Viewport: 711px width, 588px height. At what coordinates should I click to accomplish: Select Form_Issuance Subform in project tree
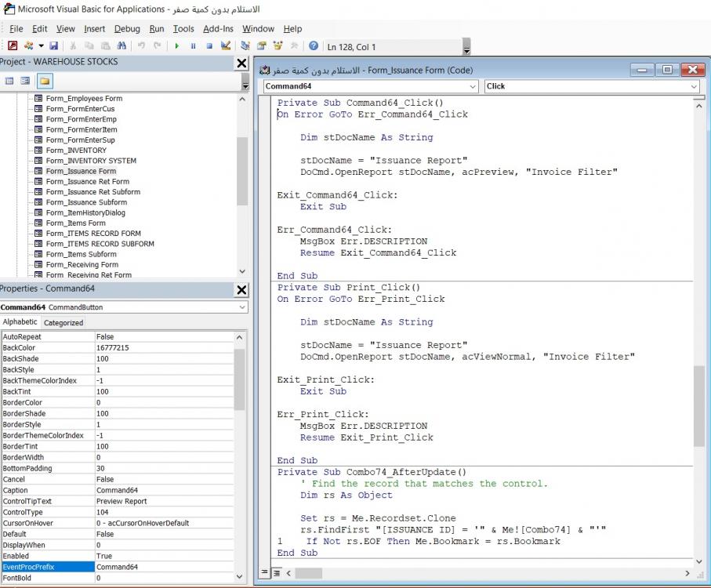(86, 202)
